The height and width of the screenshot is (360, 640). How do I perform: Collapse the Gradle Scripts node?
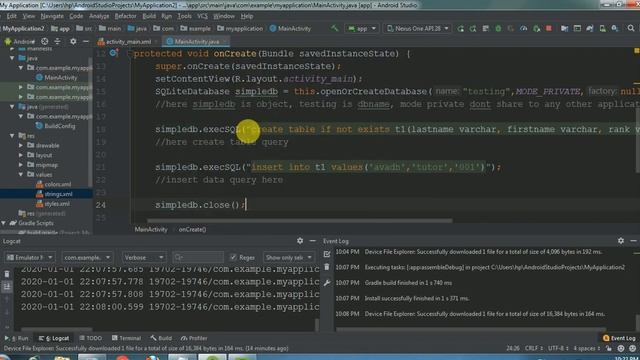click(x=4, y=223)
